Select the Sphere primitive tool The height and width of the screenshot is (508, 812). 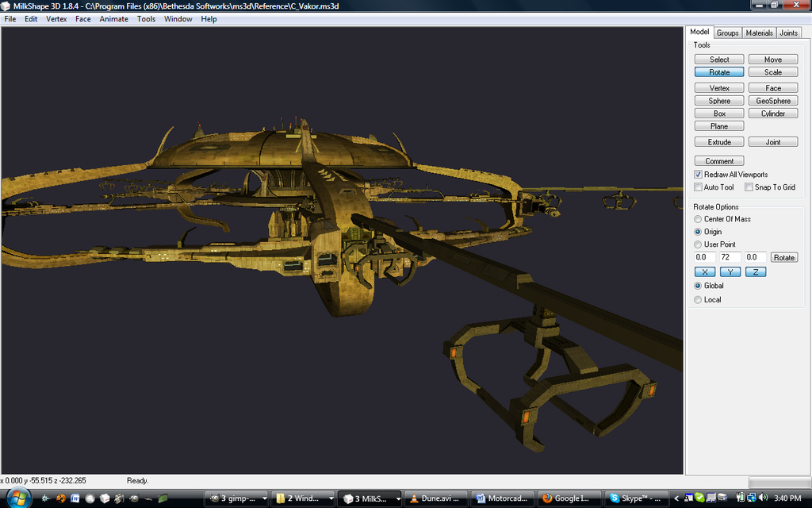pos(718,100)
